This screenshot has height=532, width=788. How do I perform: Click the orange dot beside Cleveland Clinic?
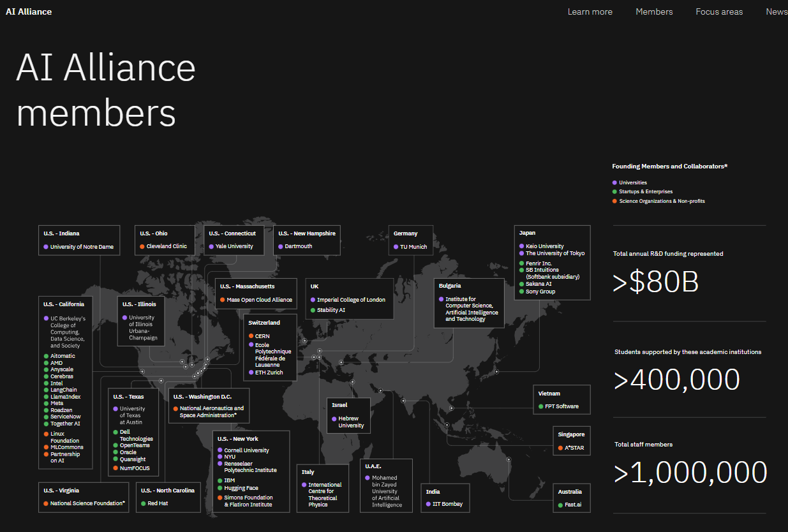142,246
